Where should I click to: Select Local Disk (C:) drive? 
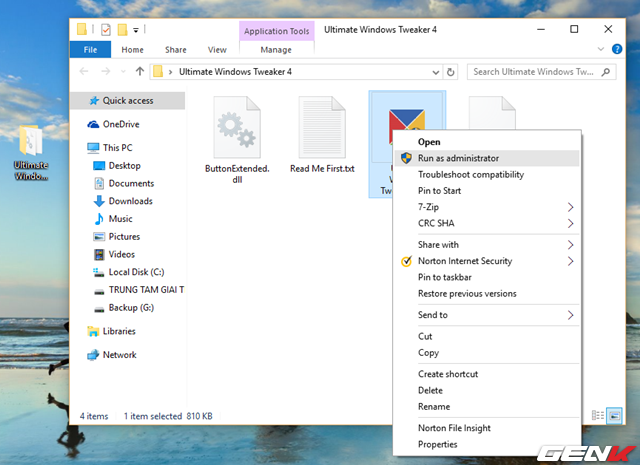point(136,272)
